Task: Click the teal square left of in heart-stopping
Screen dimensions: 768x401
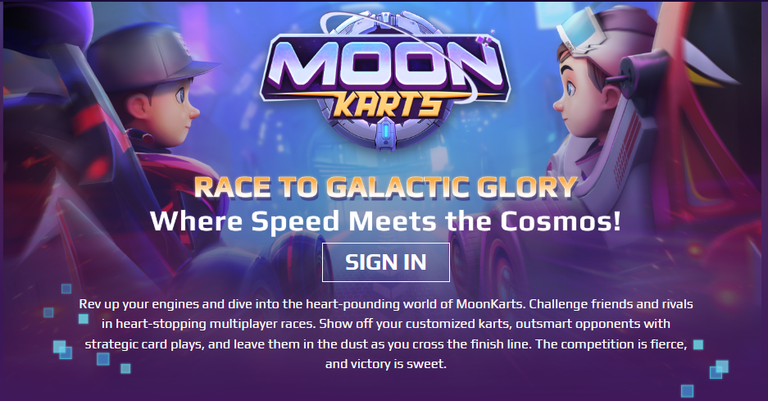Action: (84, 319)
